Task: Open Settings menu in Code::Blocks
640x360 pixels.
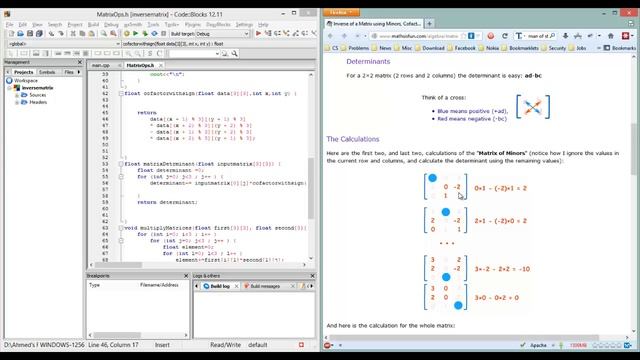Action: [244, 24]
